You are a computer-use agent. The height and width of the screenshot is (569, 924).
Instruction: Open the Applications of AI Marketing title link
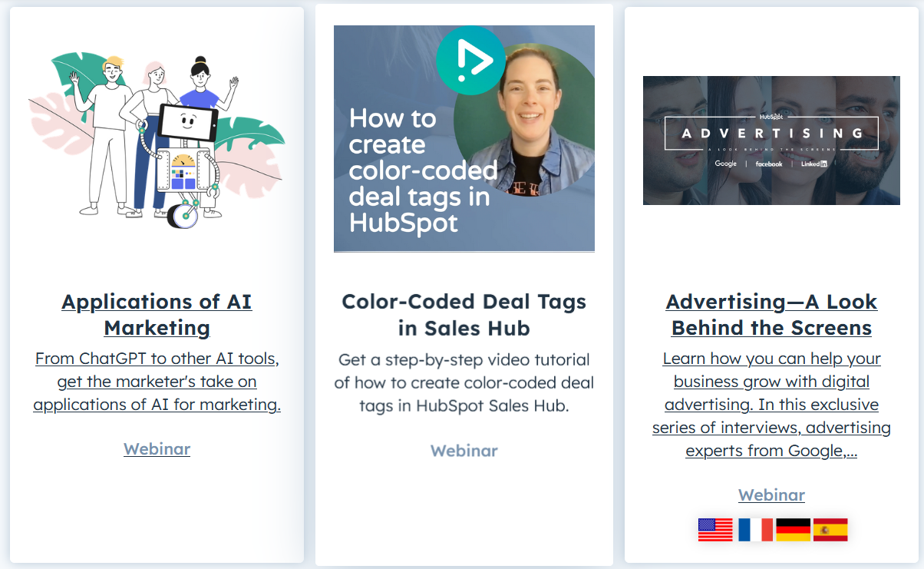(157, 315)
